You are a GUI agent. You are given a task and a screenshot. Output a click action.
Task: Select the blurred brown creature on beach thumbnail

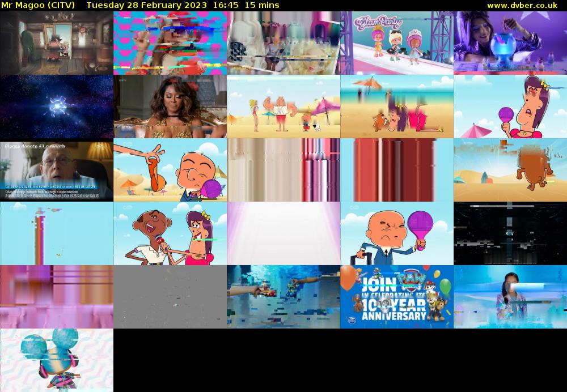coord(510,170)
